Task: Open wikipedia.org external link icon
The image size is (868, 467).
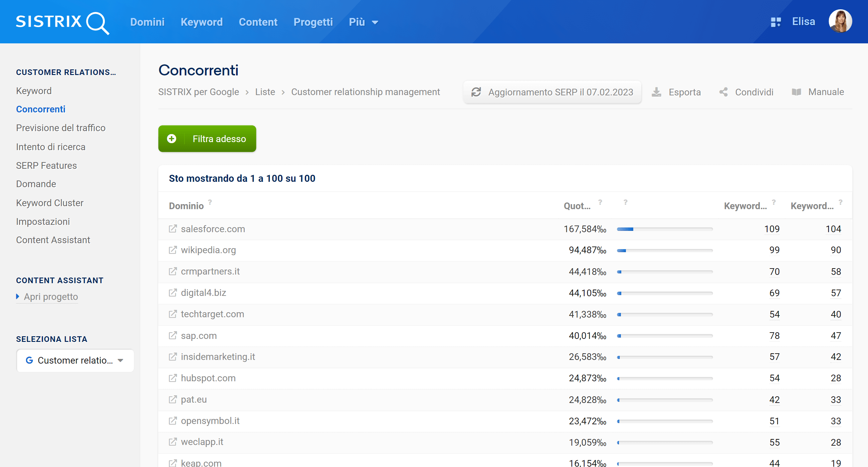Action: tap(173, 250)
